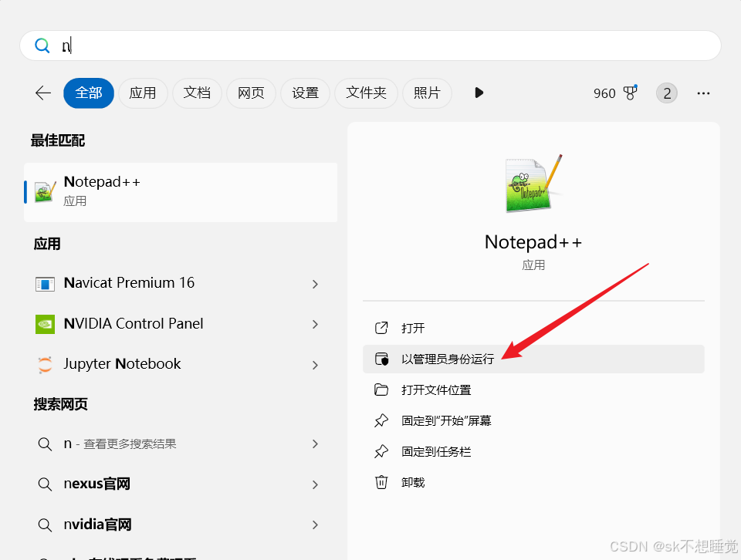Search the web for nvidia官网

point(181,525)
